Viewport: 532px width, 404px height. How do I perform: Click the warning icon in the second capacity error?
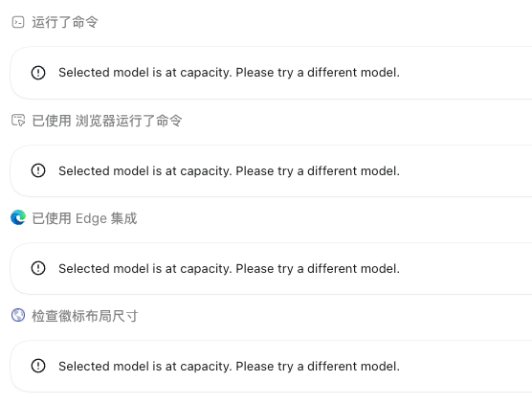click(x=38, y=170)
